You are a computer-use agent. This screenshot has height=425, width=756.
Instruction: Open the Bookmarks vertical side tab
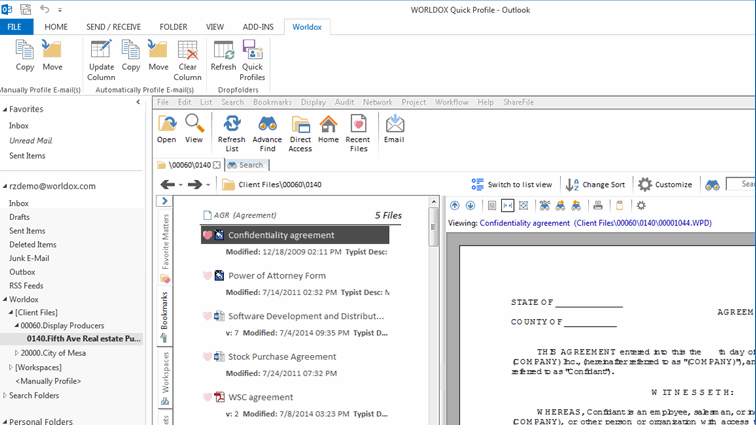(x=164, y=316)
